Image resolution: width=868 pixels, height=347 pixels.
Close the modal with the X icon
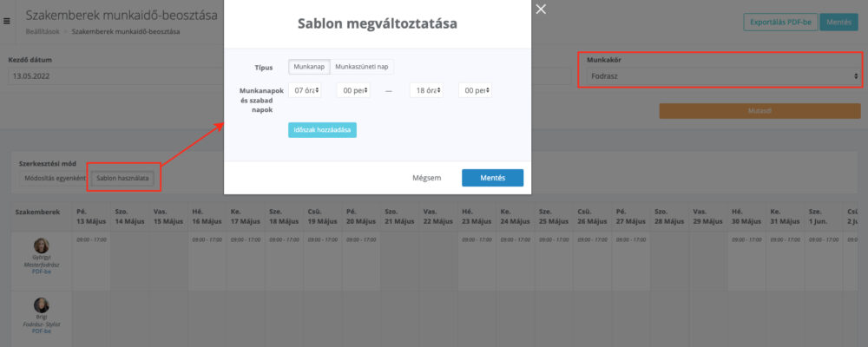click(542, 10)
